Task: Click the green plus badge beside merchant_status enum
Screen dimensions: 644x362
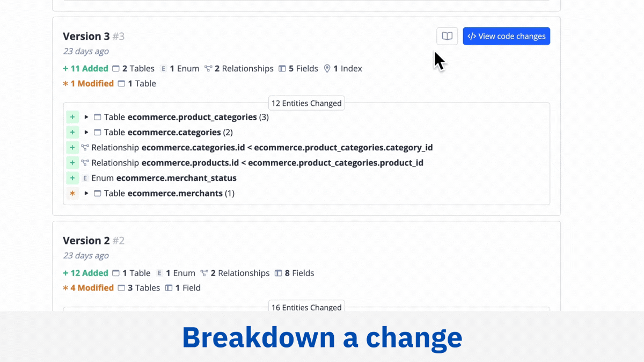Action: click(72, 178)
